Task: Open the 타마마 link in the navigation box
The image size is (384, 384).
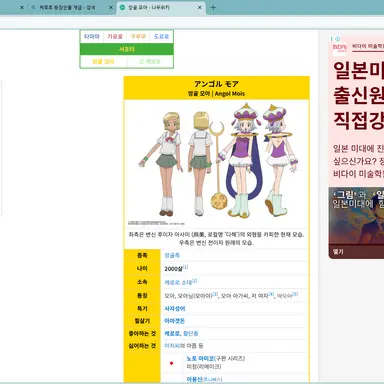Action: [x=92, y=36]
